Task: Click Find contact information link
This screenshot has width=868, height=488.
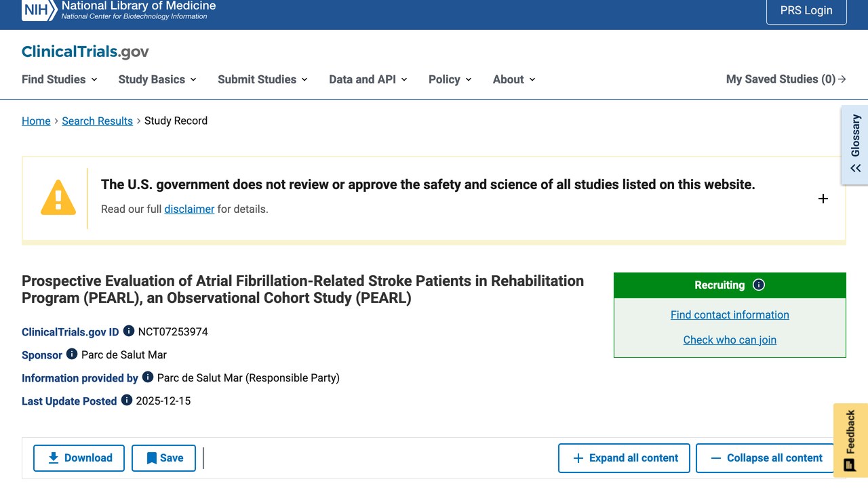Action: 730,314
